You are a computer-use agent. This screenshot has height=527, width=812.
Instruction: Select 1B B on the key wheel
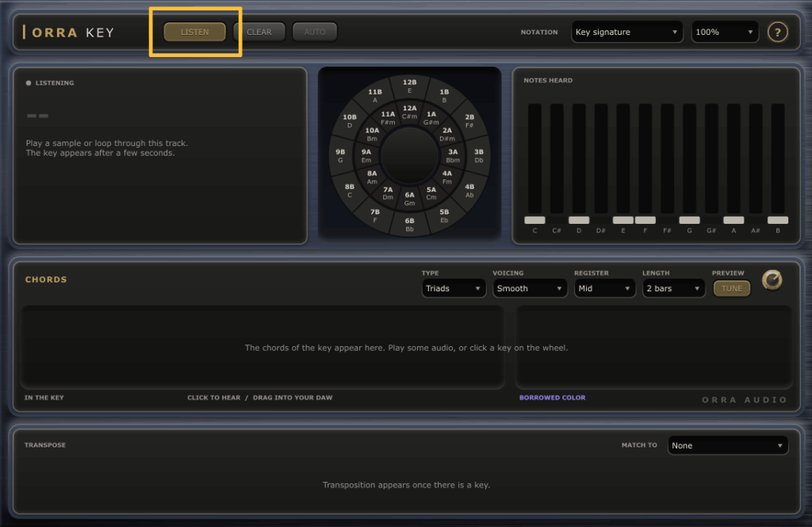pos(444,95)
